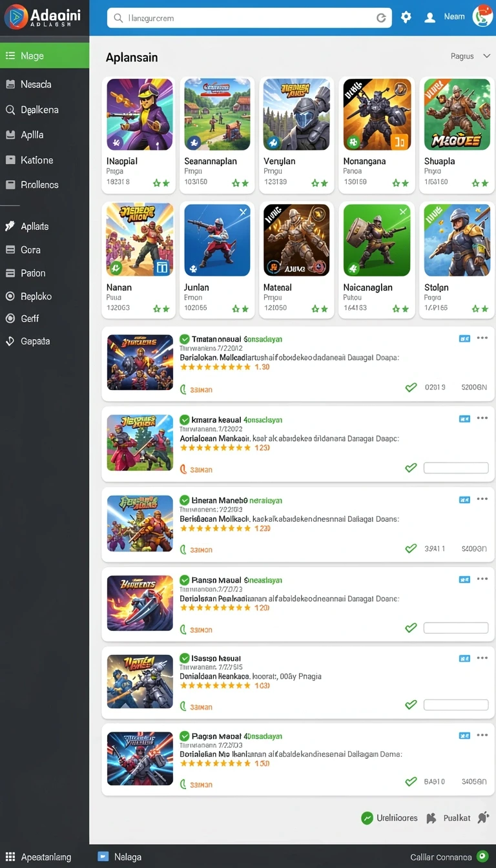Screen dimensions: 496x868
Task: Open the three-dot menu of the Pagrsn Maoal row
Action: pos(482,735)
